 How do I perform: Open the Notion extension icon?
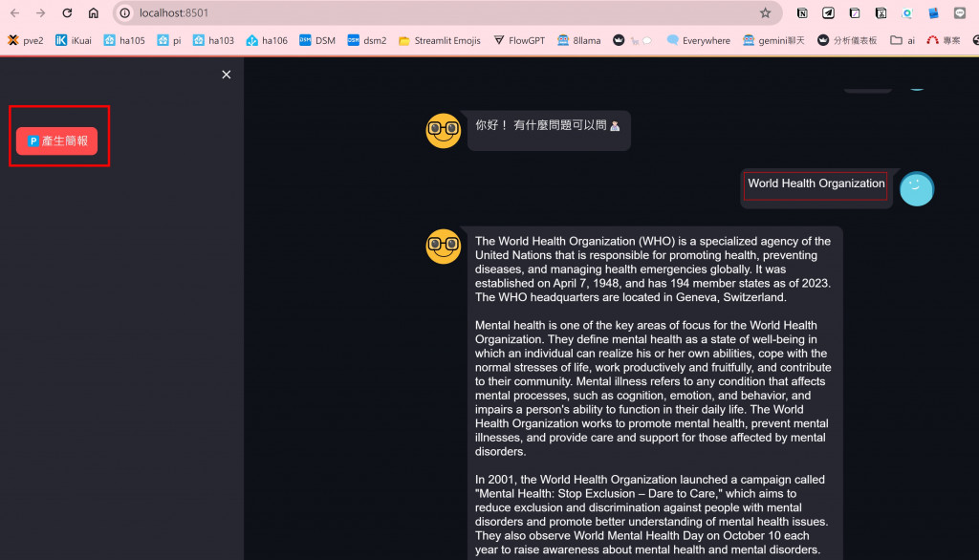click(x=802, y=12)
